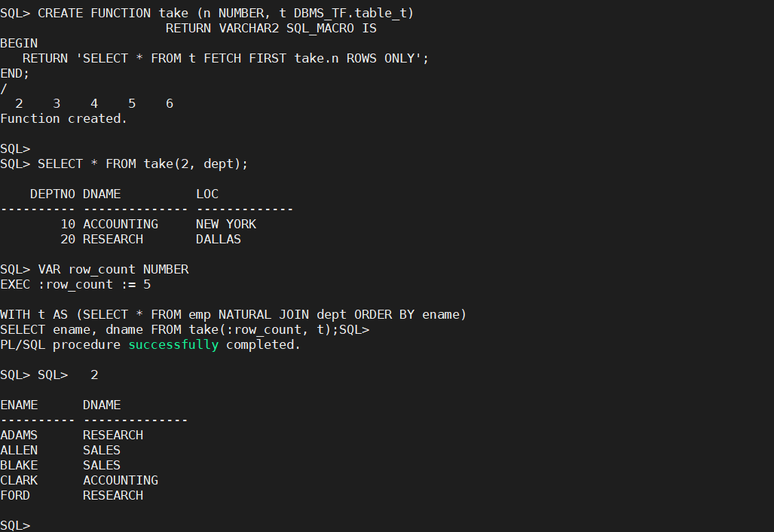Screen dimensions: 774x532
Task: Click the LOC column header
Action: click(x=207, y=194)
